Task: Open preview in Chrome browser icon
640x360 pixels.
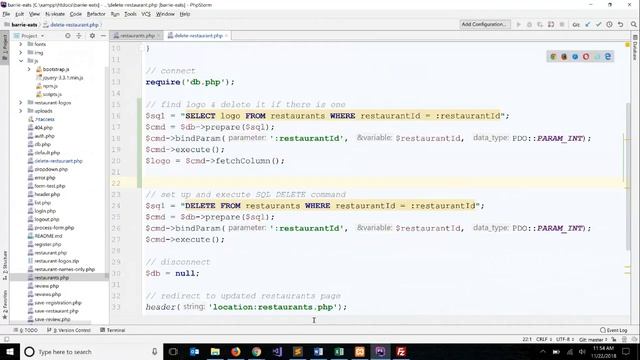Action: (x=553, y=57)
